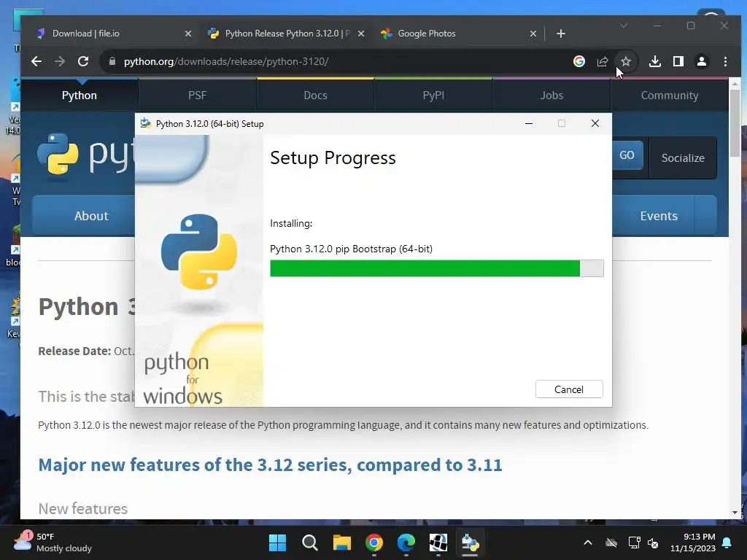Open the clock showing 9:13 PM
The width and height of the screenshot is (747, 560).
[x=693, y=542]
